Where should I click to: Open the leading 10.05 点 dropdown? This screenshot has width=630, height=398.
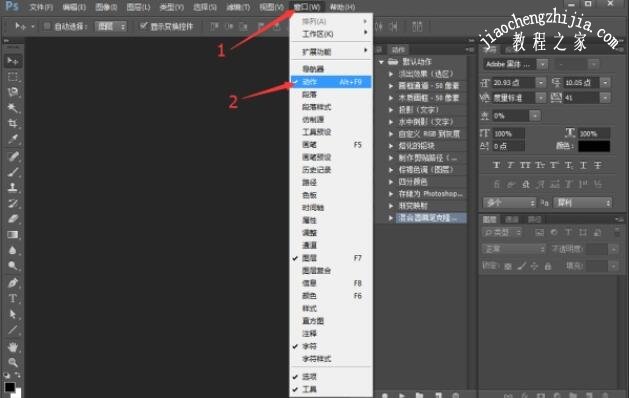click(x=605, y=83)
